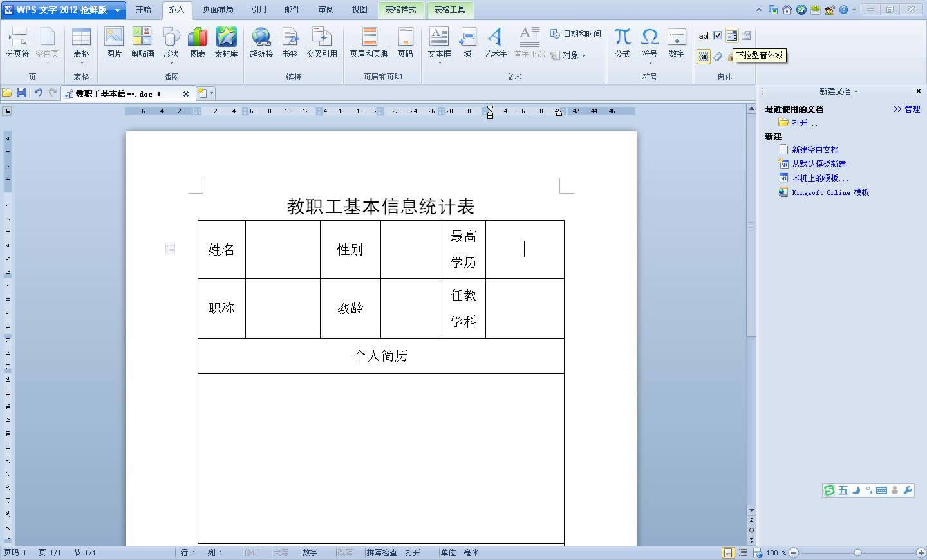
Task: Insert a 数字 number
Action: [x=677, y=43]
